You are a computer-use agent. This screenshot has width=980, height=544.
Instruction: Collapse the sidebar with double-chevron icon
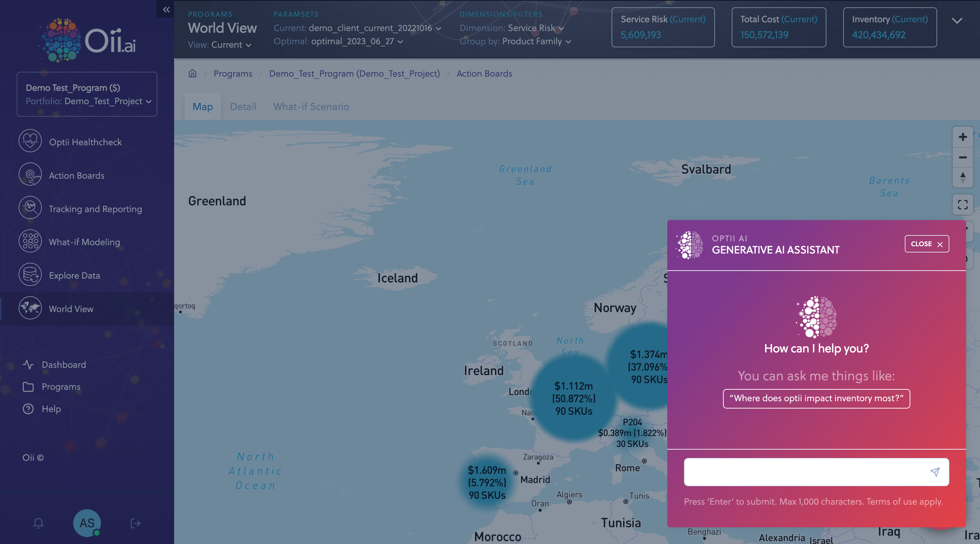166,9
